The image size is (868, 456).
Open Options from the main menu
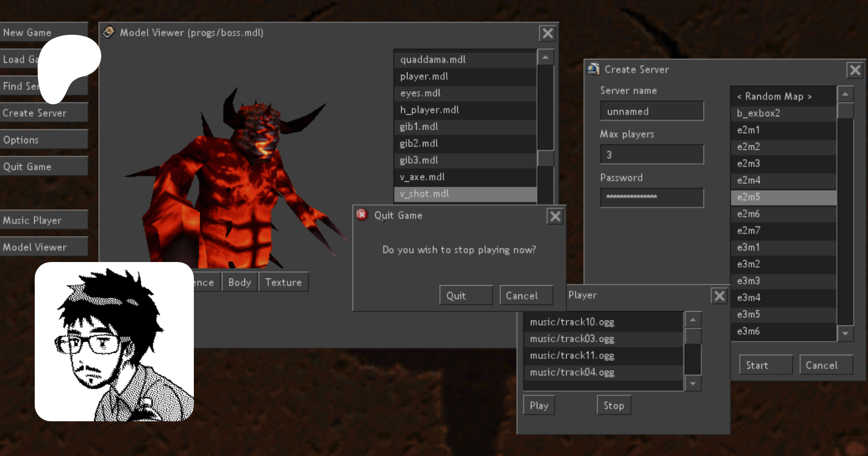click(x=43, y=140)
